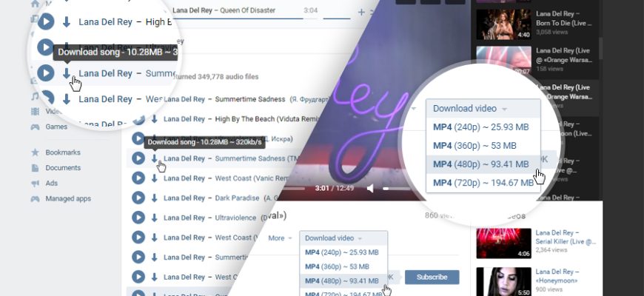Download High By The Beach (Viduta Remix) song
Screen dimensions: 644x296
155,119
